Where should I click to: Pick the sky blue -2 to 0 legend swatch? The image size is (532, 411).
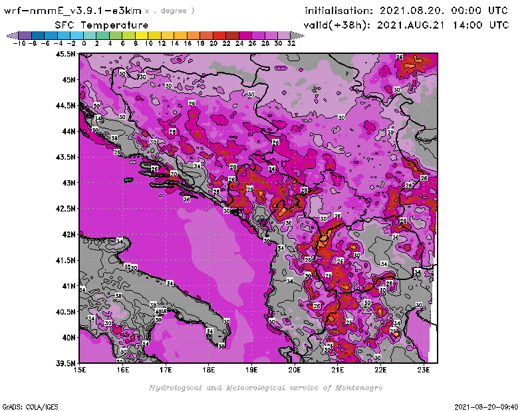[76, 36]
